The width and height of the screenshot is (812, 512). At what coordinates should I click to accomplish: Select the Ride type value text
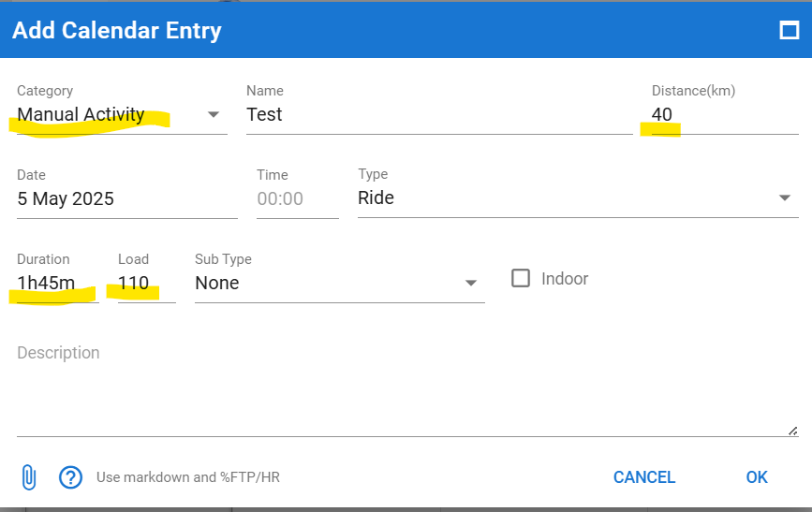click(x=376, y=197)
